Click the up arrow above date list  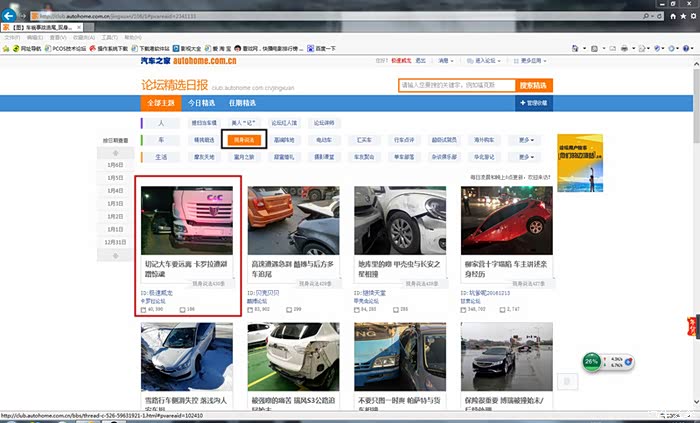pyautogui.click(x=116, y=152)
